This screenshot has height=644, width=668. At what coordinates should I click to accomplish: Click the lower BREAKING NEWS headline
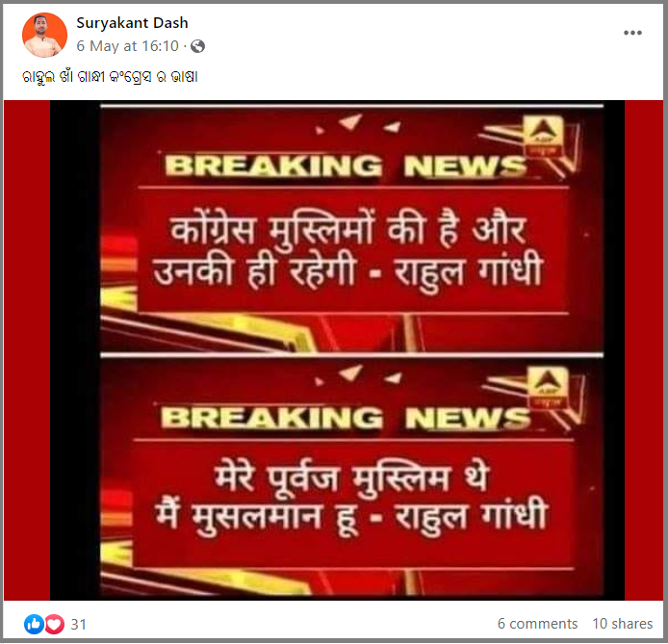click(x=346, y=418)
